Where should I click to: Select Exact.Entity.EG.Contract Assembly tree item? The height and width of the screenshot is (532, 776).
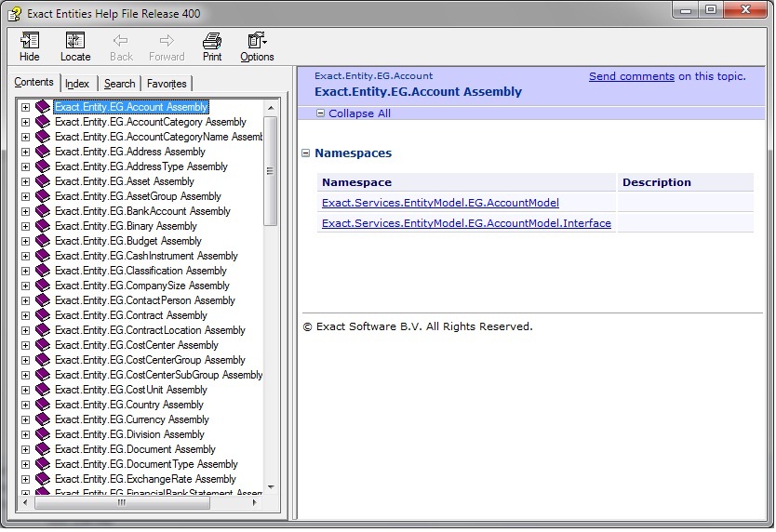pos(130,315)
